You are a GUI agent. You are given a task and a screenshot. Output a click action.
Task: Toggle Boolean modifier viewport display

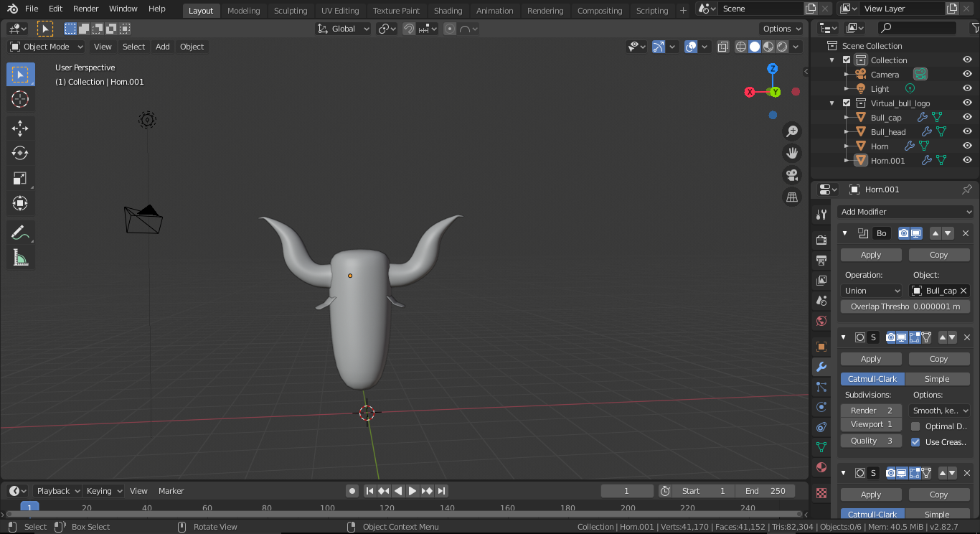pyautogui.click(x=917, y=233)
